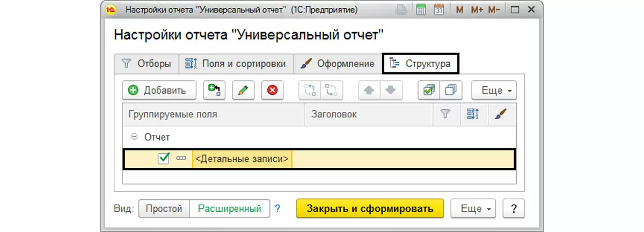
Task: Click the 1C application logo icon
Action: click(110, 10)
